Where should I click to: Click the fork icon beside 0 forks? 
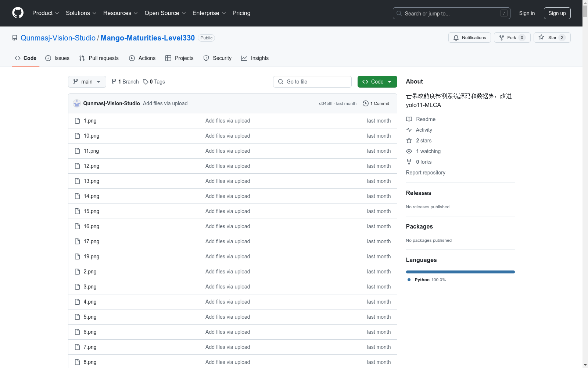tap(409, 162)
